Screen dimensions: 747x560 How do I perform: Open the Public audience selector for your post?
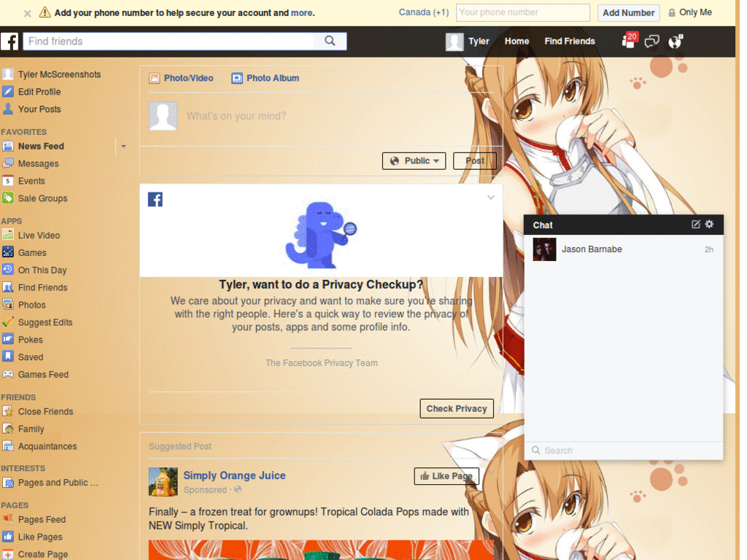tap(414, 160)
